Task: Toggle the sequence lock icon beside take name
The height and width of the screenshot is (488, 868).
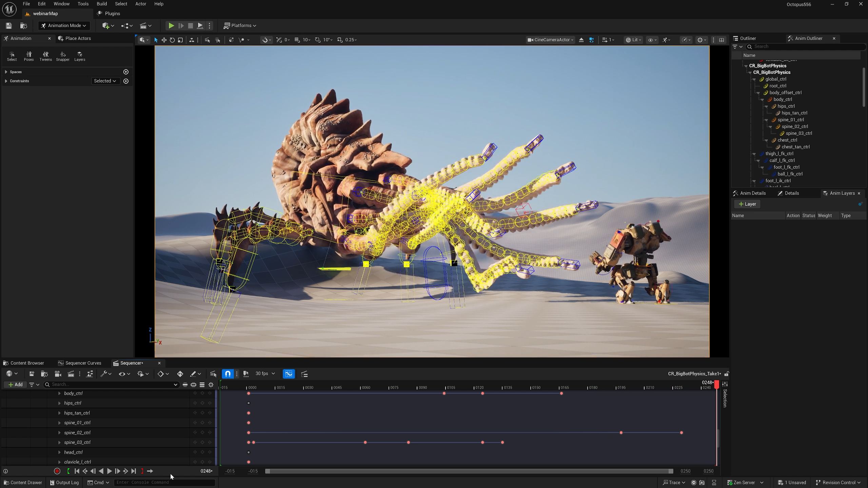Action: 727,374
